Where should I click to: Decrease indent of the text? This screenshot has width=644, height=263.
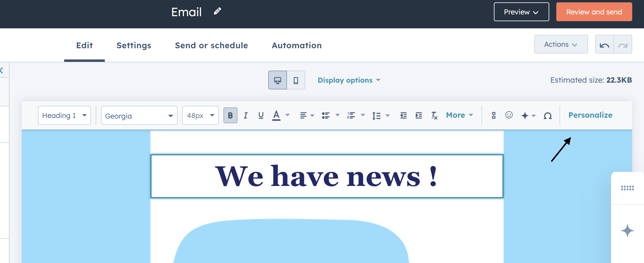[404, 115]
